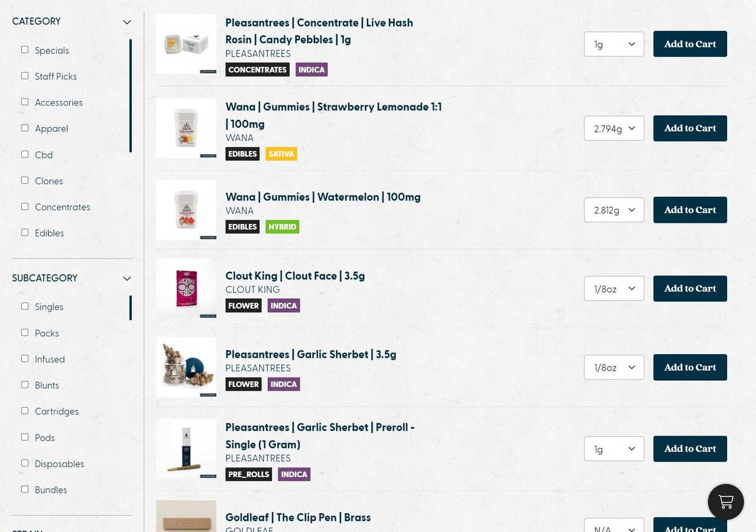
Task: Click the FLOWER tag on Garlic Sherbet 3.5g
Action: point(243,384)
